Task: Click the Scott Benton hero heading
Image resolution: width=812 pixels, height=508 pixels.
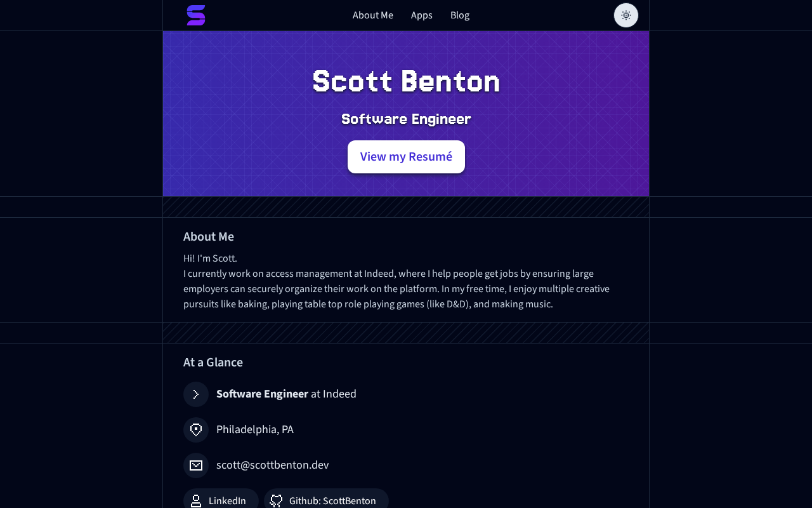Action: [406, 82]
